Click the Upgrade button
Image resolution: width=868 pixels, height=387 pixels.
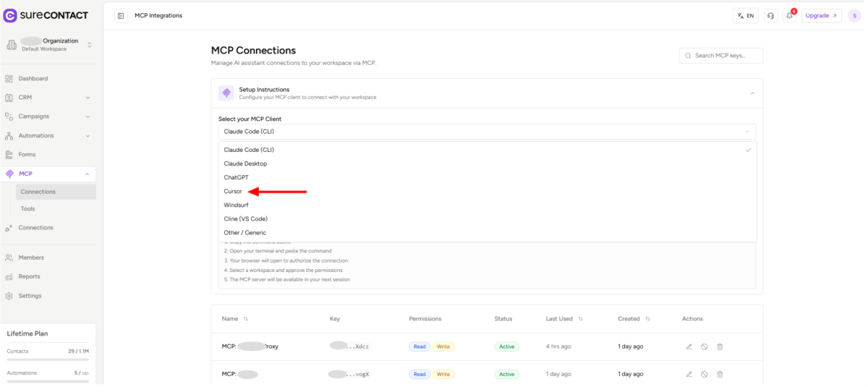(821, 16)
